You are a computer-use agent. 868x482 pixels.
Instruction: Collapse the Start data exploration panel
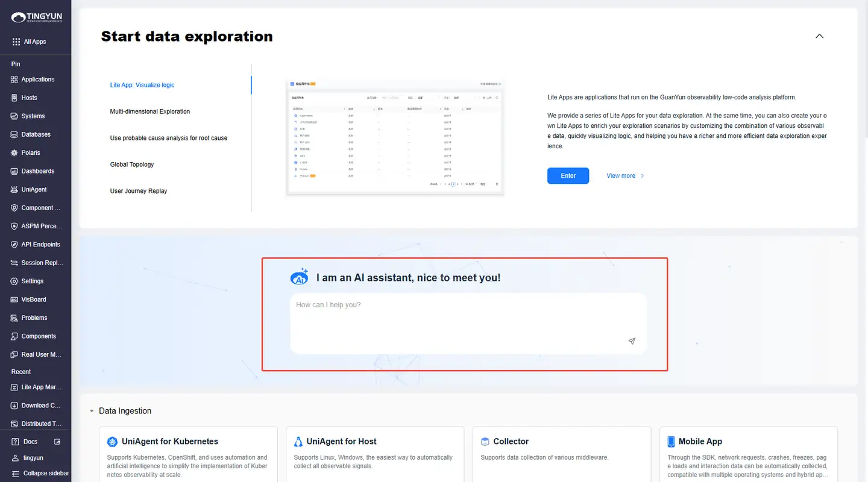click(819, 36)
